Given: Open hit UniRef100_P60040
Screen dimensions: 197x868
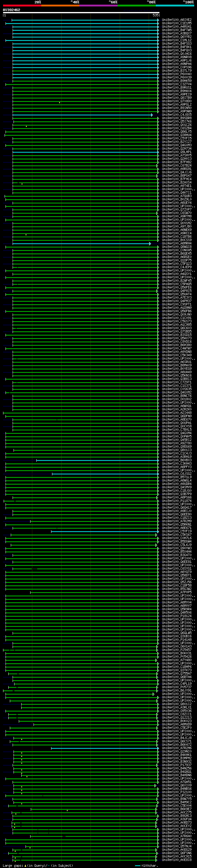Looking at the screenshot, I should (177, 74).
